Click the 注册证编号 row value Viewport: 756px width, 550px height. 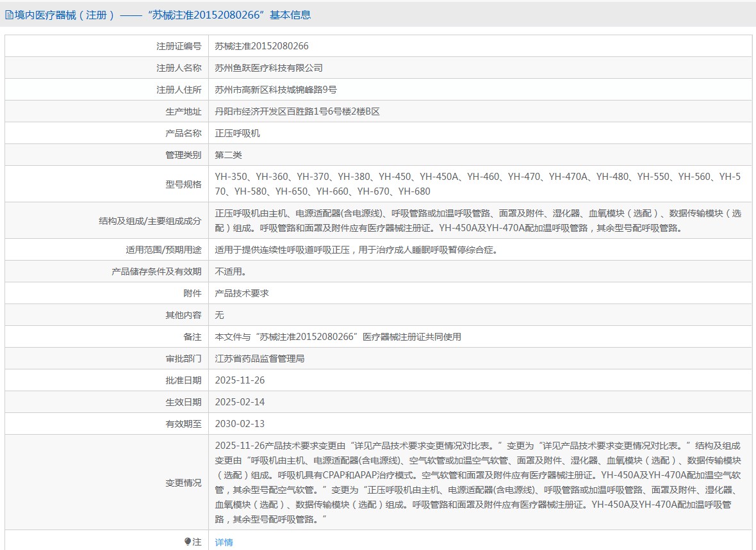(261, 46)
